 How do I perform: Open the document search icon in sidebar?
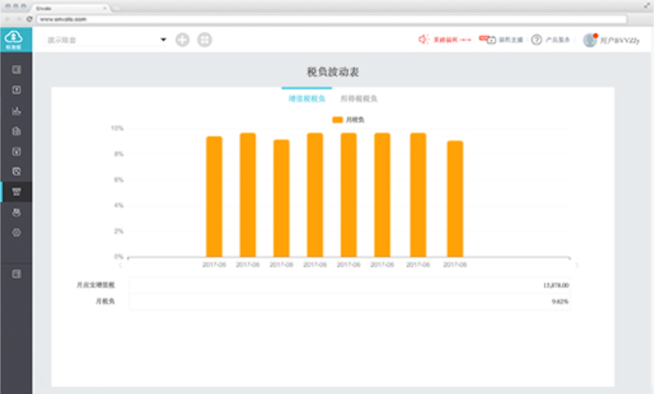16,171
